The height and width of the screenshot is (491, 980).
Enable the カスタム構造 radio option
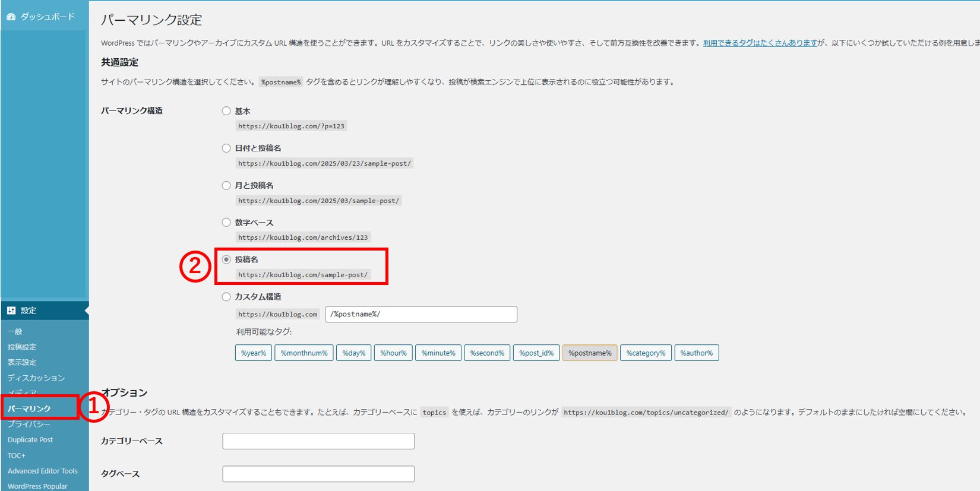click(x=226, y=297)
